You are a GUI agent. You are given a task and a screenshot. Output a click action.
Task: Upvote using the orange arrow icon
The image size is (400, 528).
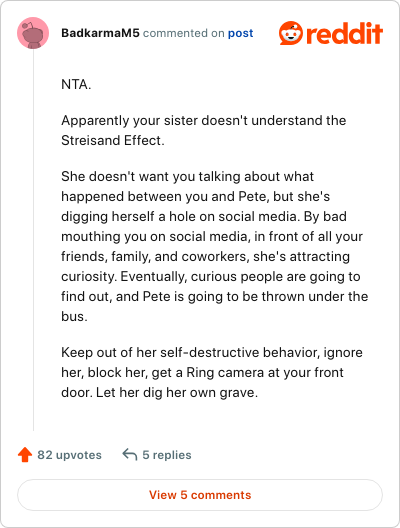click(x=25, y=455)
